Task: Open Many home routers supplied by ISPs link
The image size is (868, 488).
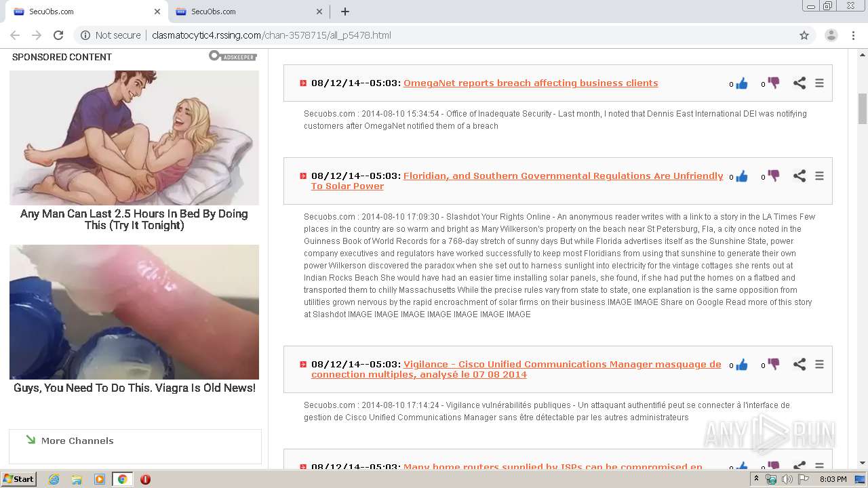Action: 553,466
